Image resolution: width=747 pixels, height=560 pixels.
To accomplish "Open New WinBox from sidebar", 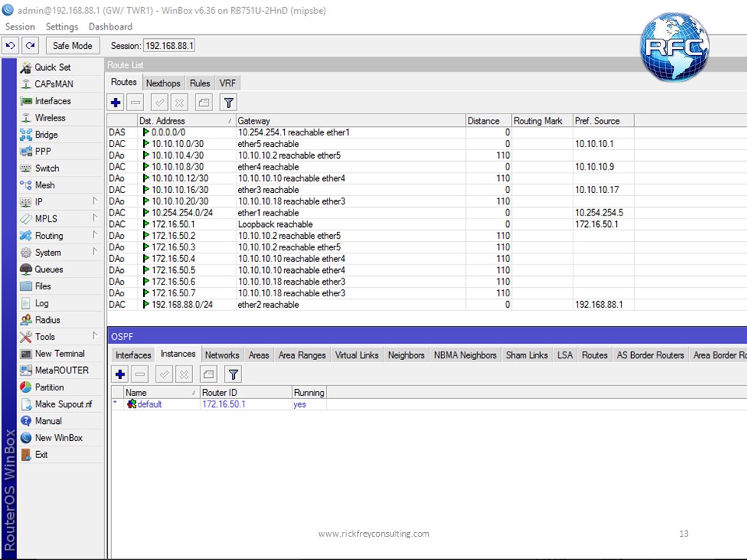I will (x=58, y=438).
